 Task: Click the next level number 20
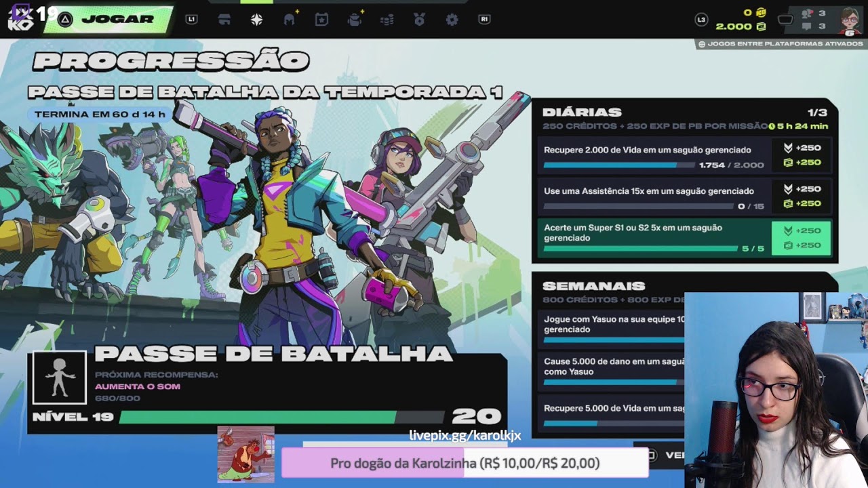[476, 416]
